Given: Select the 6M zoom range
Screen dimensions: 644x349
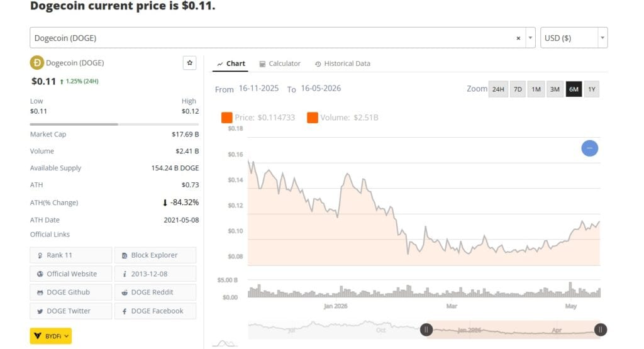Looking at the screenshot, I should point(574,89).
